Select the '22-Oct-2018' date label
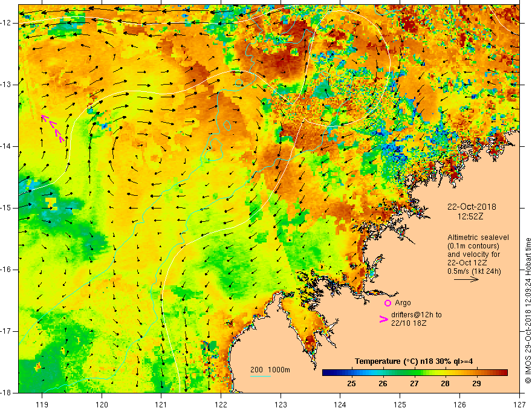 point(472,207)
